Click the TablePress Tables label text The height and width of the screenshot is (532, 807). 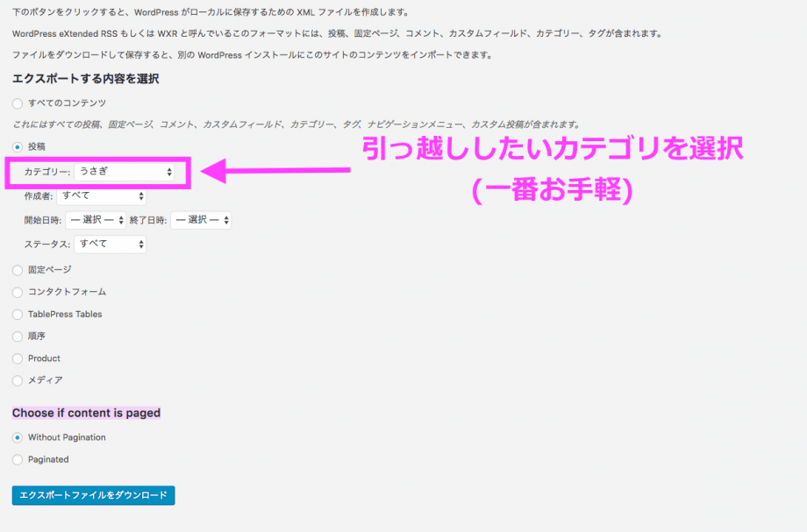coord(65,315)
